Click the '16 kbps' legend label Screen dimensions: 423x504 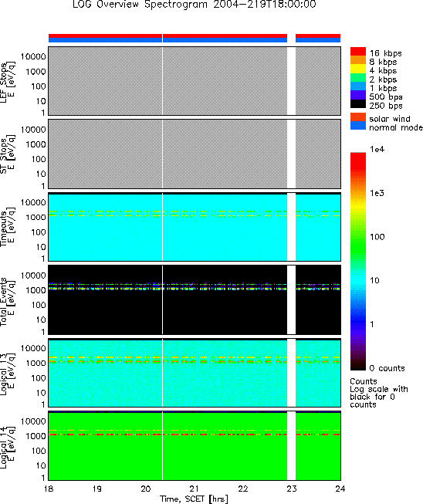click(x=385, y=53)
